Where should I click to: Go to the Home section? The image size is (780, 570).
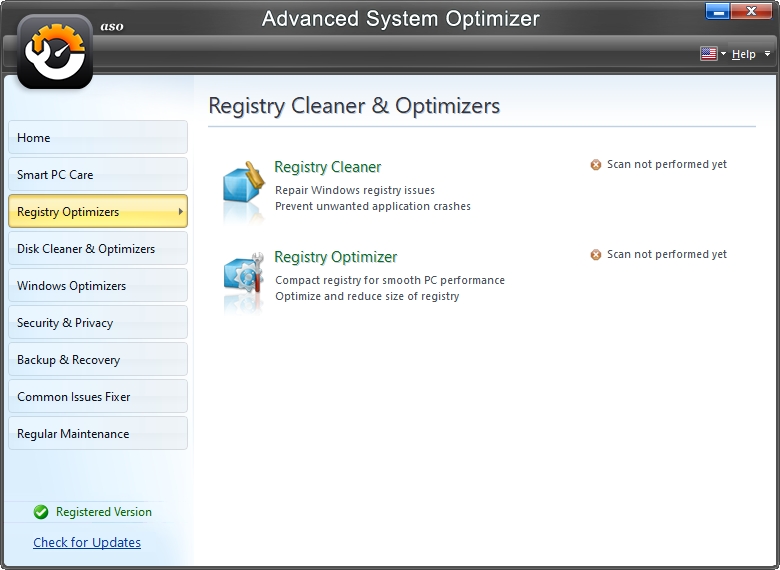click(98, 137)
